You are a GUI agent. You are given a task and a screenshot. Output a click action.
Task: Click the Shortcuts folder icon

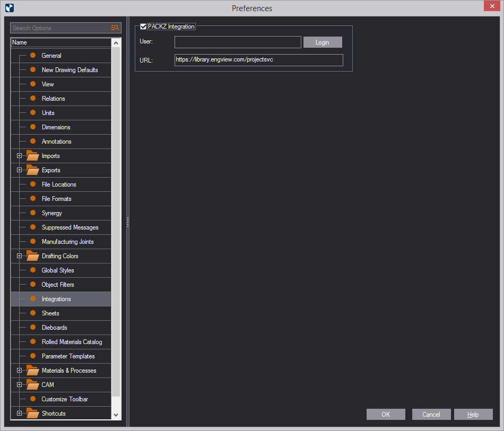(32, 414)
